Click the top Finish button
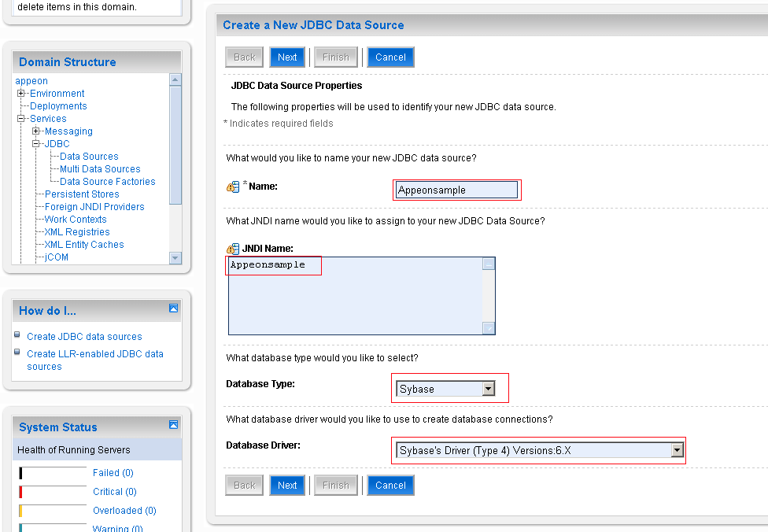Image resolution: width=768 pixels, height=532 pixels. [335, 57]
